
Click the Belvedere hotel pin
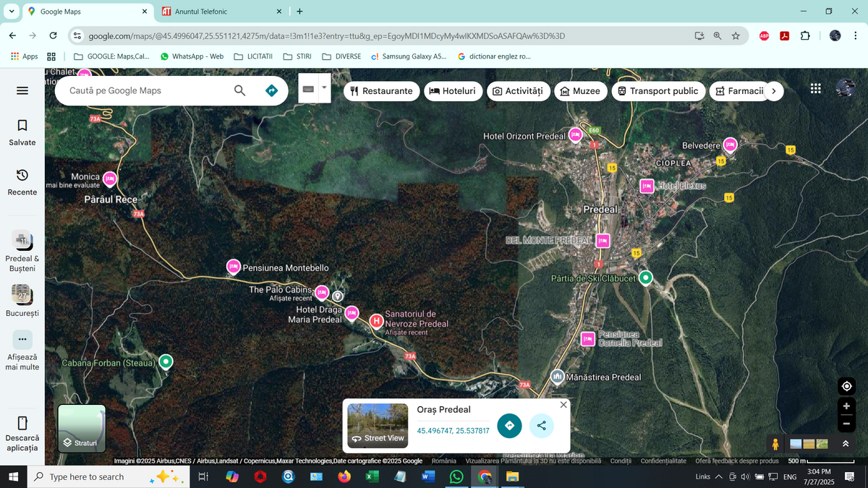point(730,145)
